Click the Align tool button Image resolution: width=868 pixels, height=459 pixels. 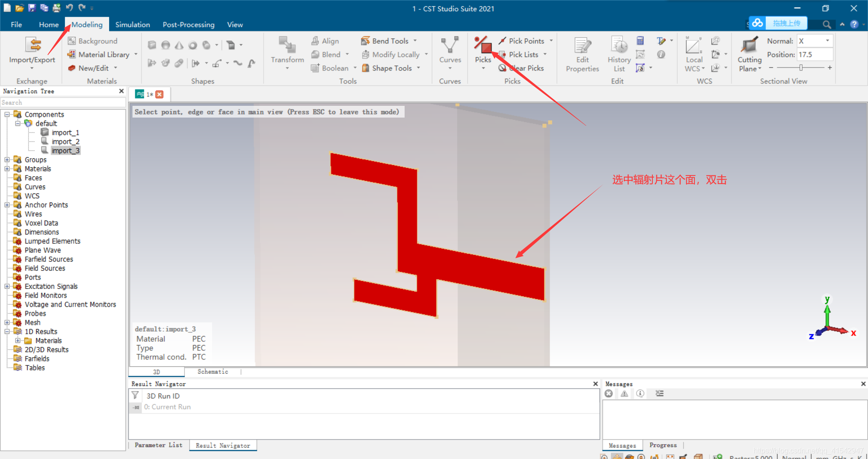coord(325,41)
